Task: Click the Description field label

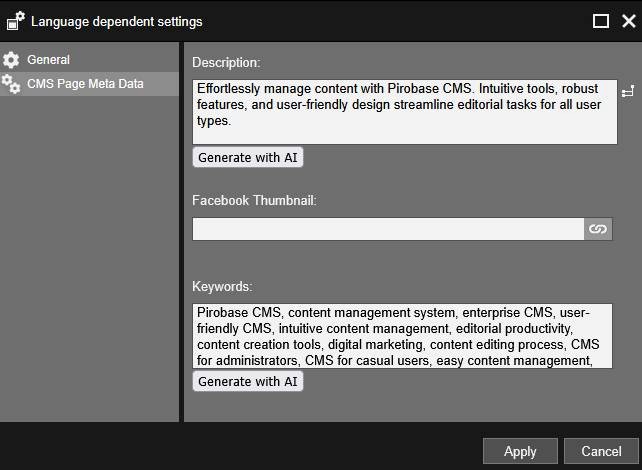Action: (226, 63)
